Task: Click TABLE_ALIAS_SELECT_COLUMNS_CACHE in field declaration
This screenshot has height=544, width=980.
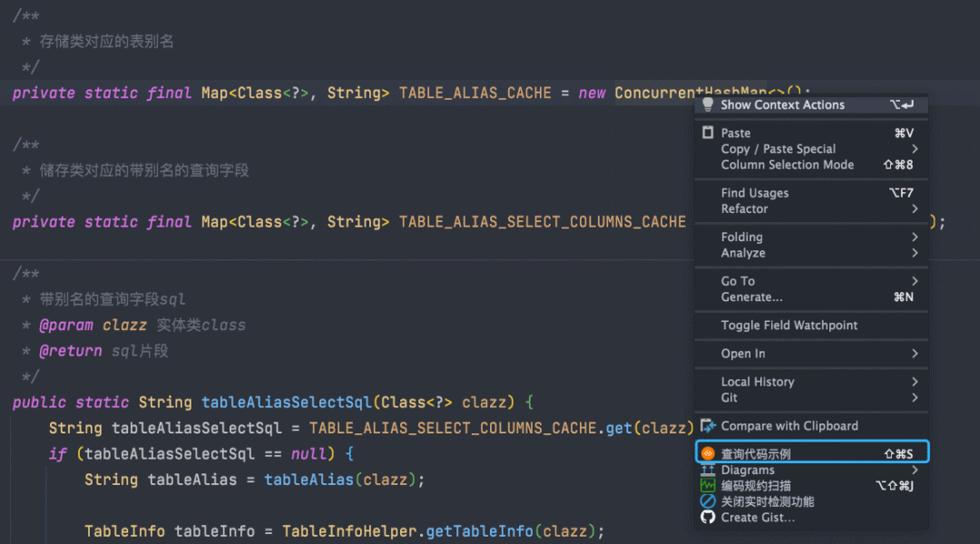Action: 543,222
